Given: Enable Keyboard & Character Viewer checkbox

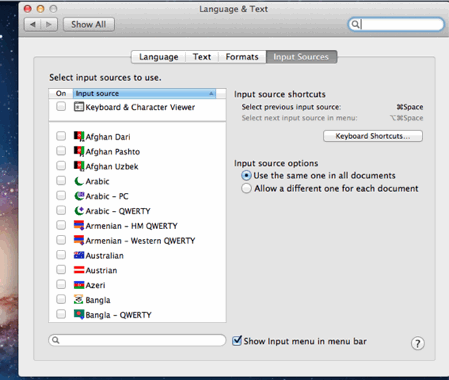Looking at the screenshot, I should point(61,106).
